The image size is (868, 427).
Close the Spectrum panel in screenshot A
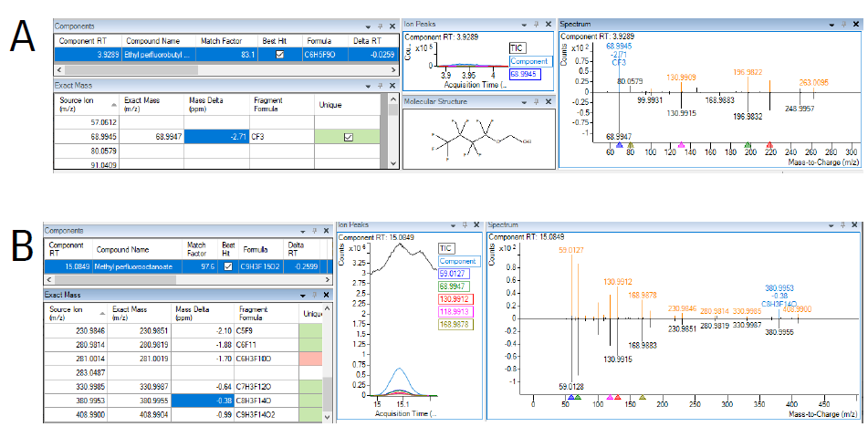pyautogui.click(x=856, y=25)
